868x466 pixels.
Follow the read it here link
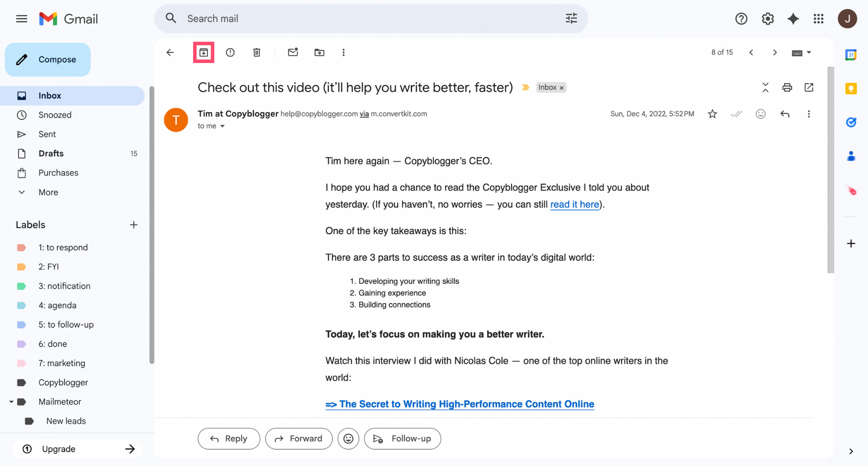point(575,204)
